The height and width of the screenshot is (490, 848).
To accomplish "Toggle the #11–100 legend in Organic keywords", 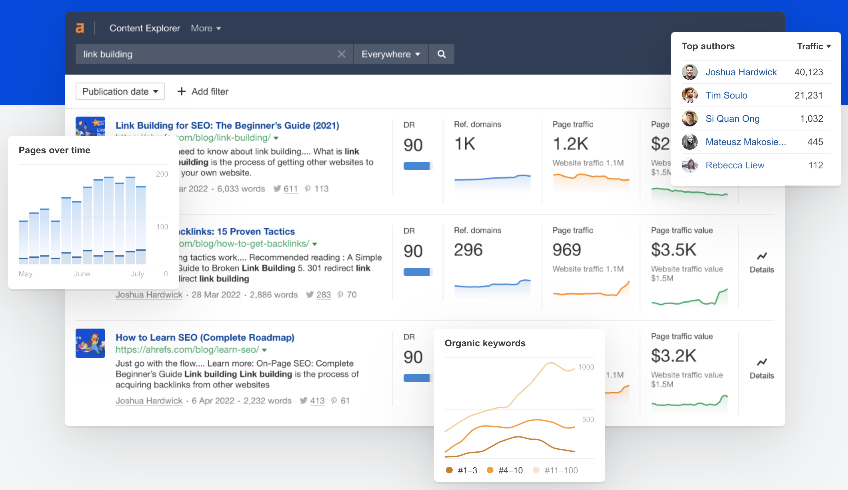I will click(x=555, y=470).
